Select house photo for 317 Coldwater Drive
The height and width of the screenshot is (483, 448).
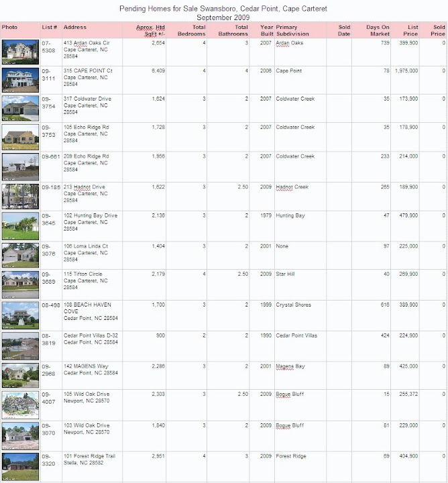20,109
